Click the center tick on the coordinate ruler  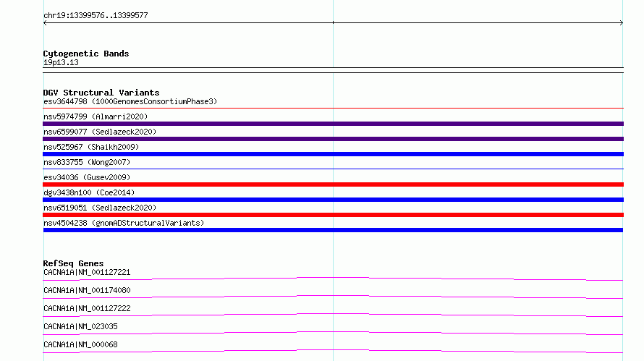pyautogui.click(x=333, y=22)
